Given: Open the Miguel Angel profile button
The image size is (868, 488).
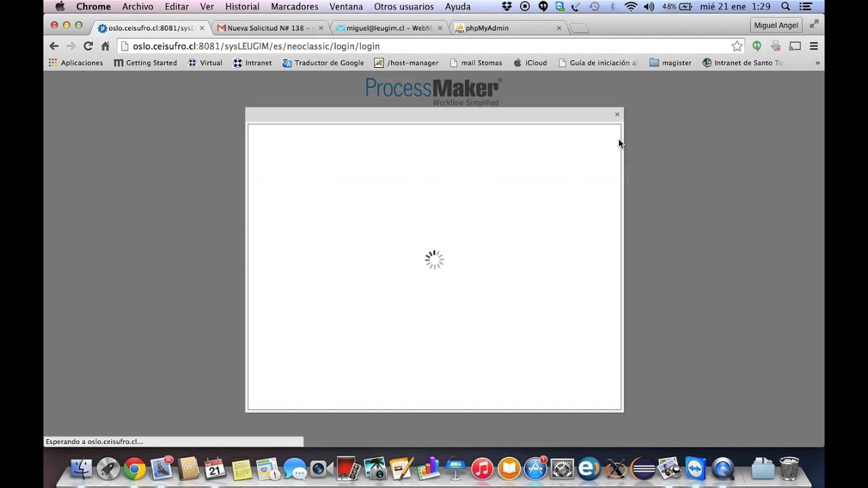Looking at the screenshot, I should [x=776, y=25].
